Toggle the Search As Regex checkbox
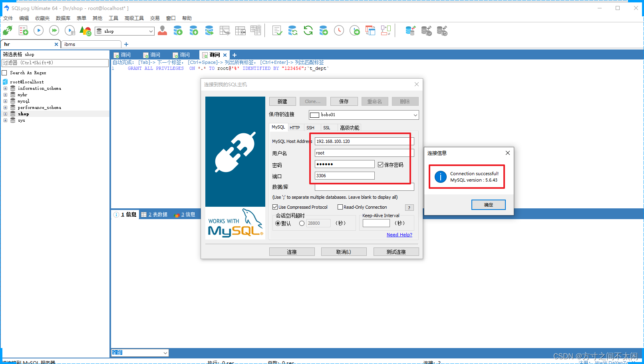This screenshot has height=364, width=644. click(x=4, y=73)
